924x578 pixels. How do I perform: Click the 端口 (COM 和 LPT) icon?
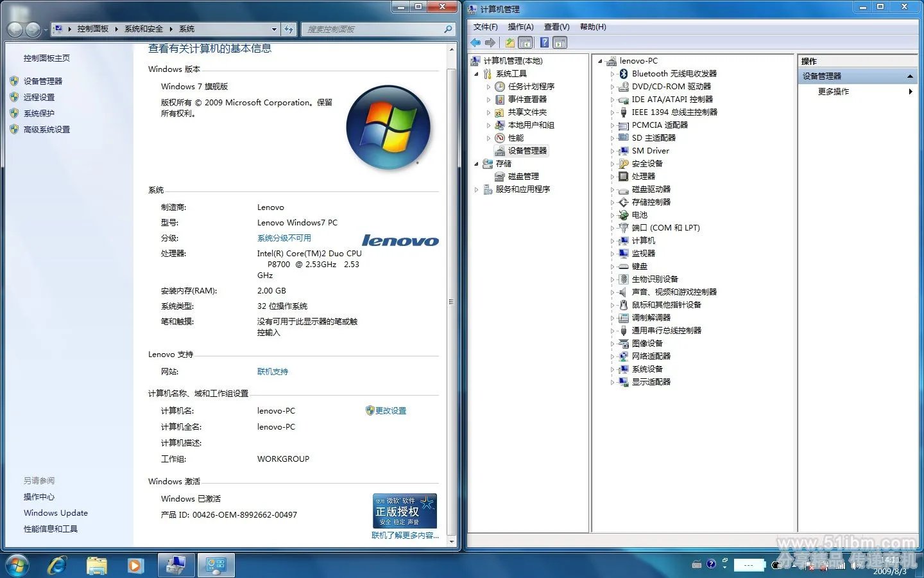tap(623, 228)
